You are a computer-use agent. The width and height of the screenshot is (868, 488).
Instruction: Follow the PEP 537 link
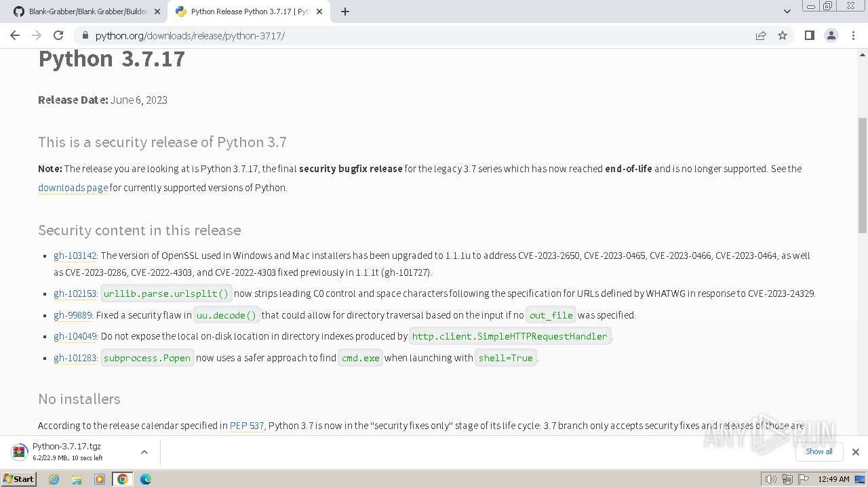click(x=247, y=426)
